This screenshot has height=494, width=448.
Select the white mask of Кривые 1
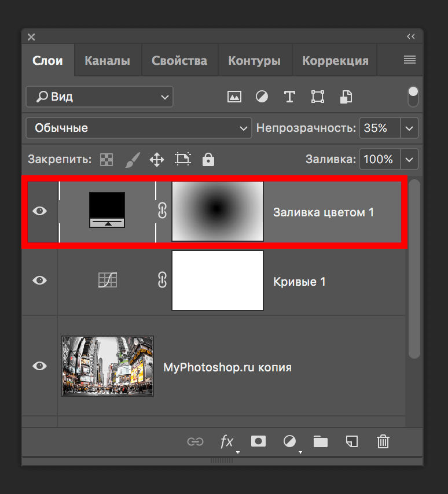pos(218,281)
